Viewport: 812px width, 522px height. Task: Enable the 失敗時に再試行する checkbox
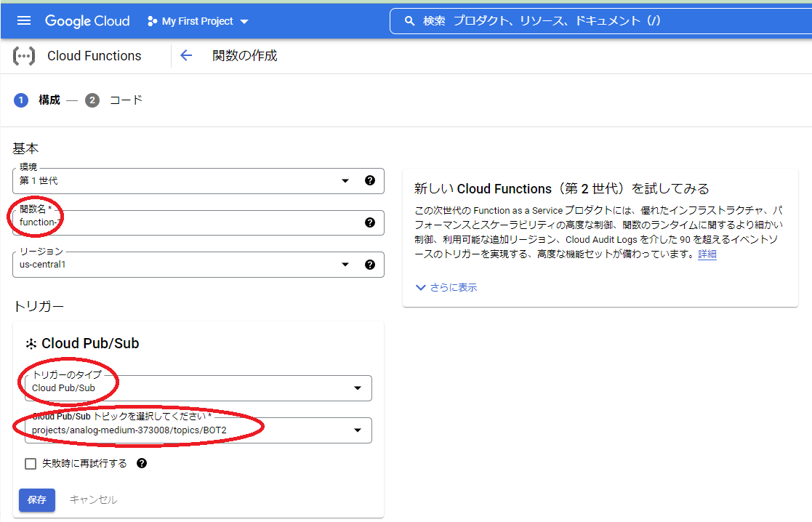point(31,464)
